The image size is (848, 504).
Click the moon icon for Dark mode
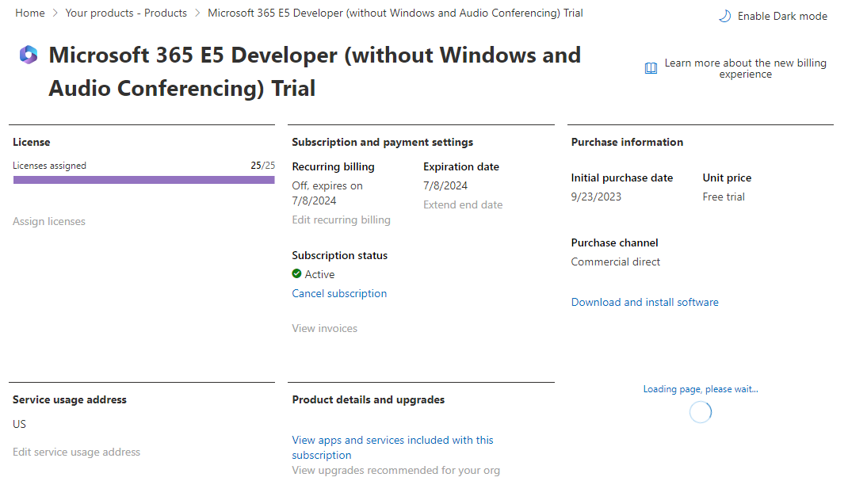click(724, 16)
